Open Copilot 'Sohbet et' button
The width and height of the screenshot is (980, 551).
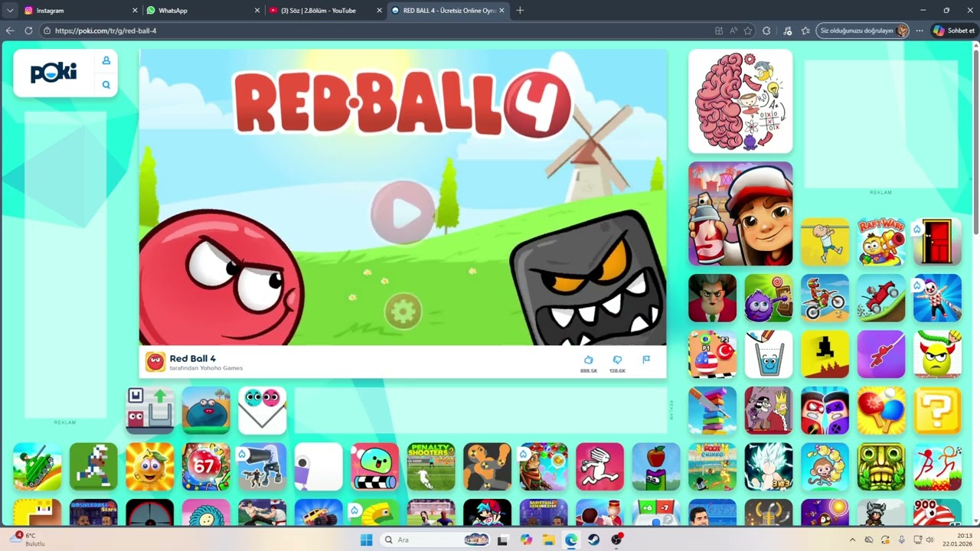coord(953,31)
